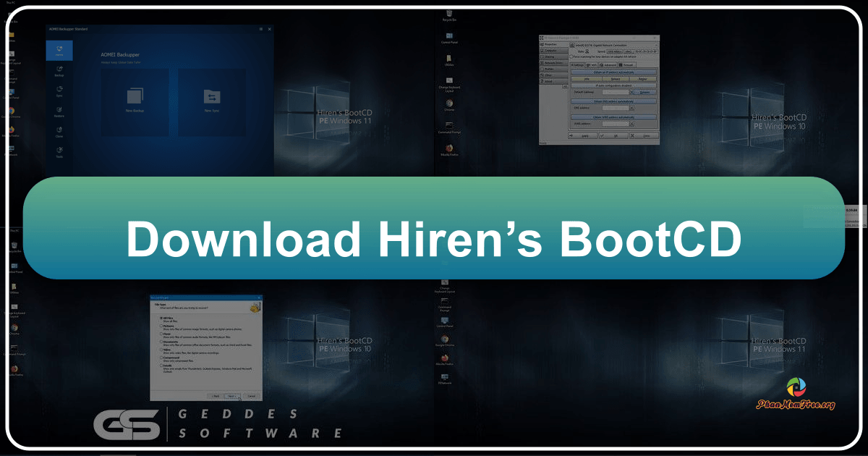Enable force scanning for new devices checkbox
Image resolution: width=868 pixels, height=456 pixels.
pos(571,56)
